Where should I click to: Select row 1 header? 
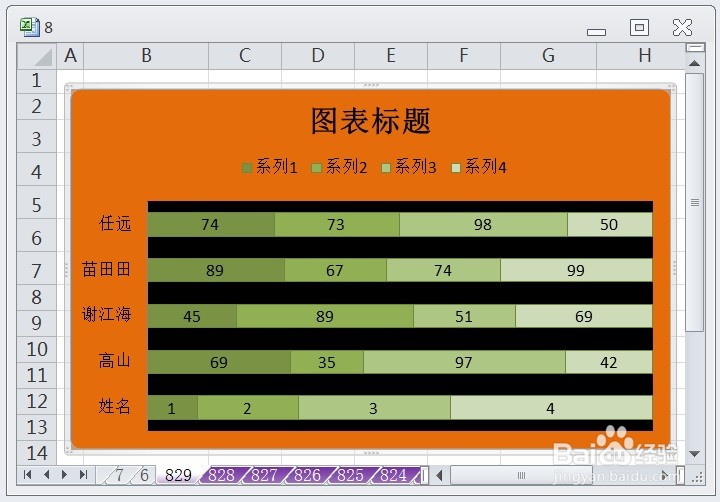point(37,81)
